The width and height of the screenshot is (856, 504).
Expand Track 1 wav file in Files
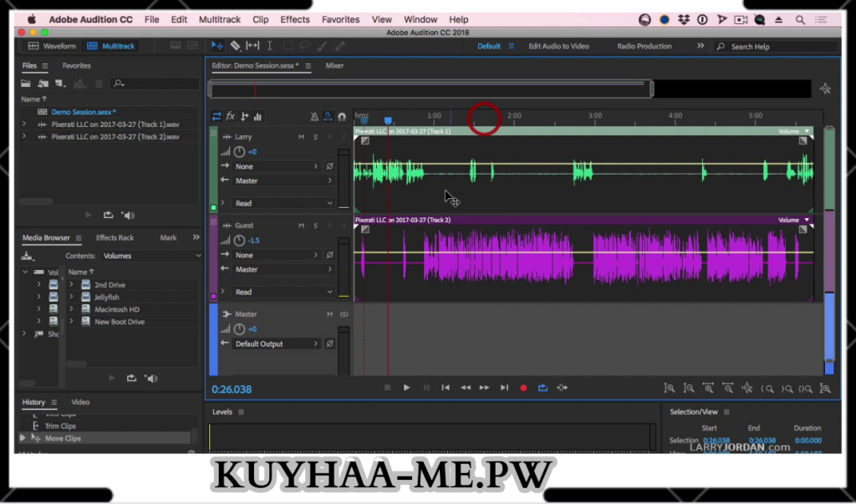pyautogui.click(x=24, y=125)
